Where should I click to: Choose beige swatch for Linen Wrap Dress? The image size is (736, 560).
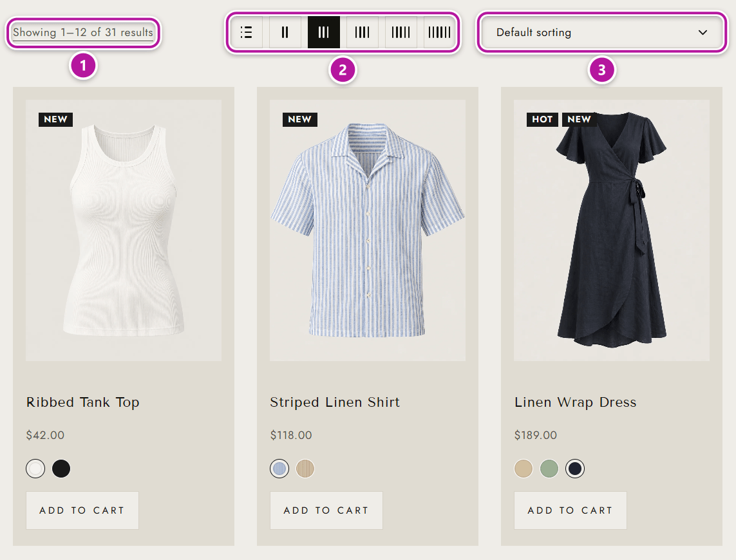(524, 469)
